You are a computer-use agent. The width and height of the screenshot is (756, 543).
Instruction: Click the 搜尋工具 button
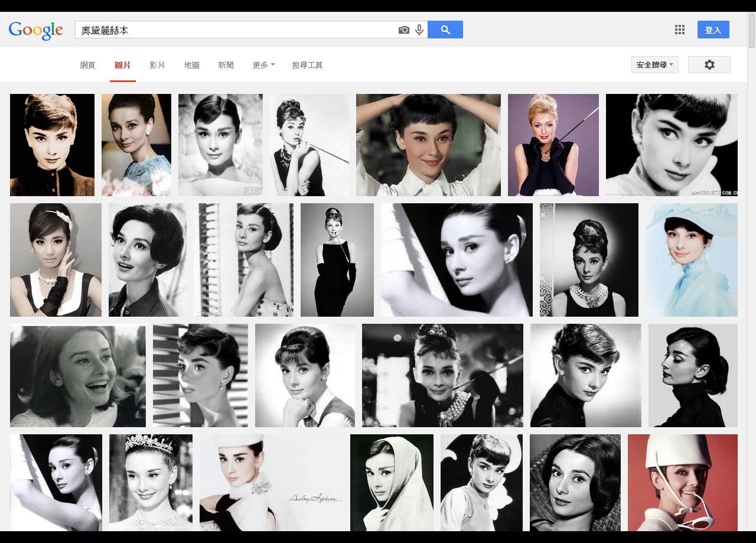point(307,65)
